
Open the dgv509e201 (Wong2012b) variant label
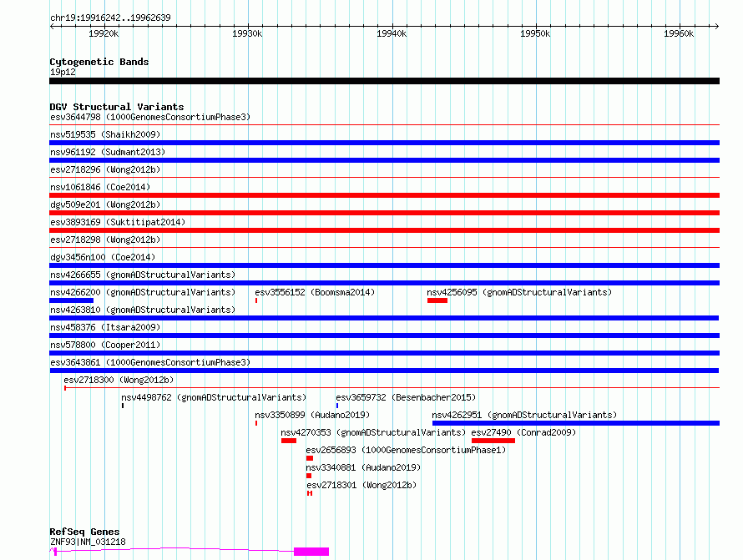[x=105, y=204]
